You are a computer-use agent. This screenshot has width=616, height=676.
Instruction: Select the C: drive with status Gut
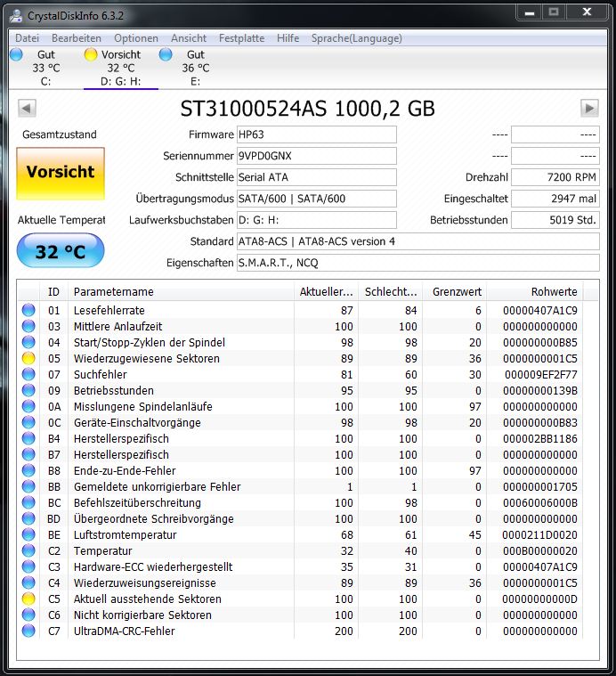45,68
